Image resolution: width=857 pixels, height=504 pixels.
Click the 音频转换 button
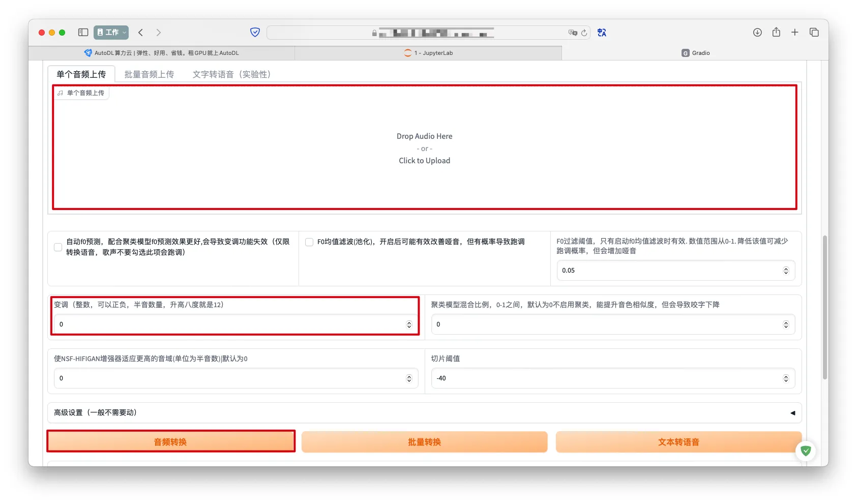(x=170, y=442)
